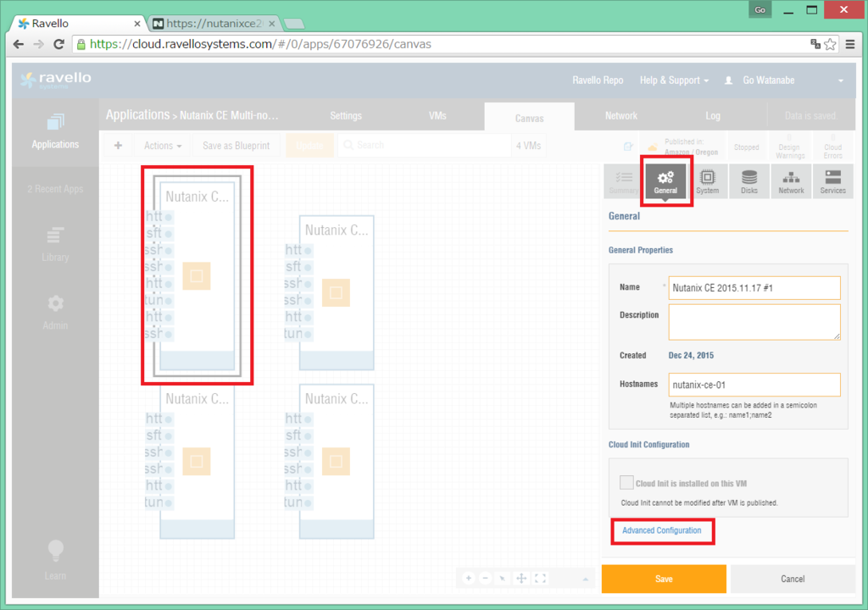Click the Hostnames input field
868x610 pixels.
(754, 385)
